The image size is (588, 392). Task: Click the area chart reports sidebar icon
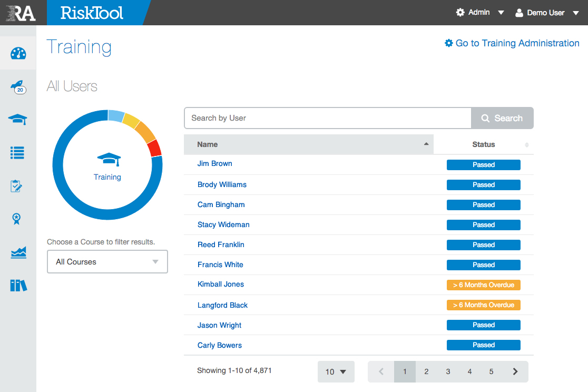click(x=18, y=253)
